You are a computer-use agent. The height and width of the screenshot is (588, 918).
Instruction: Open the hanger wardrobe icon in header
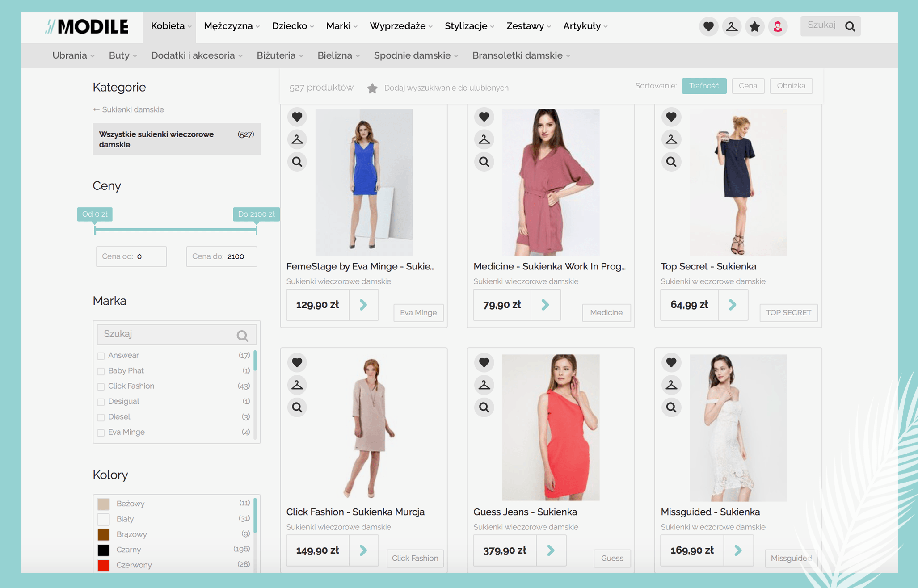coord(732,26)
